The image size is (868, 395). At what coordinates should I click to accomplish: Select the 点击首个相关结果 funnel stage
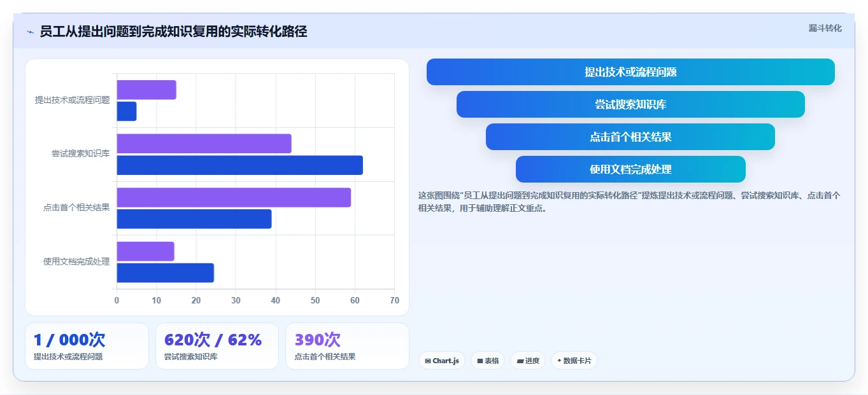pos(630,137)
